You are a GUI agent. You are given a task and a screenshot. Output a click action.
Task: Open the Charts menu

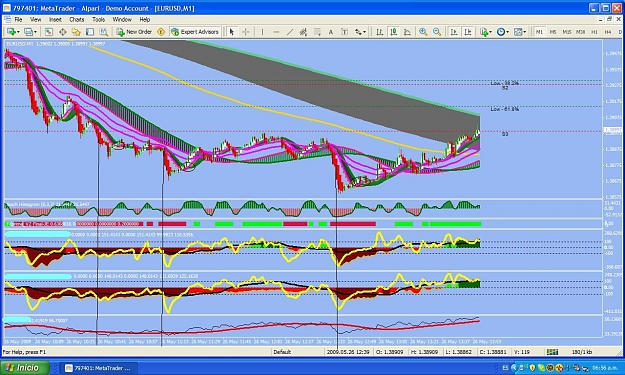click(77, 20)
